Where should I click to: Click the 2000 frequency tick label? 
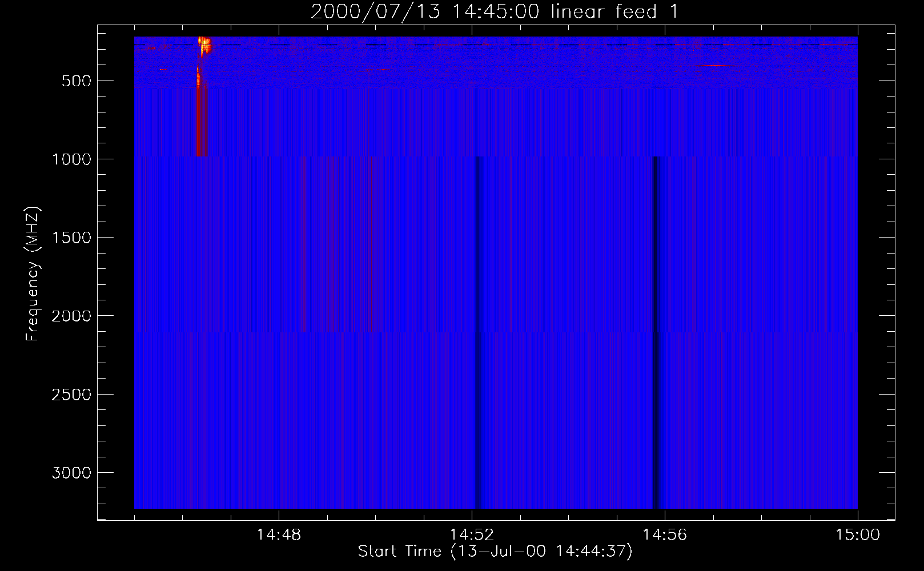pyautogui.click(x=71, y=316)
